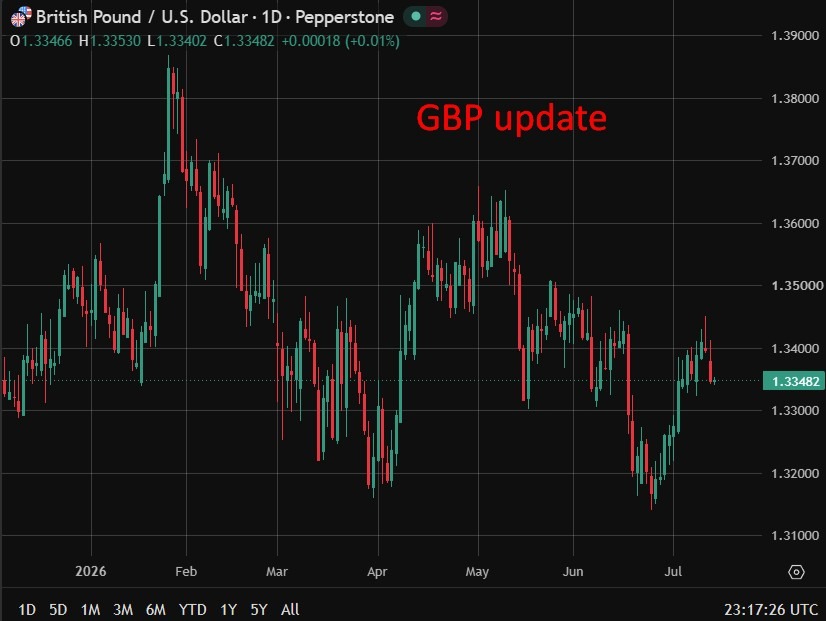826x621 pixels.
Task: Open timezone menu at 23:17:26 UTC
Action: coord(771,609)
